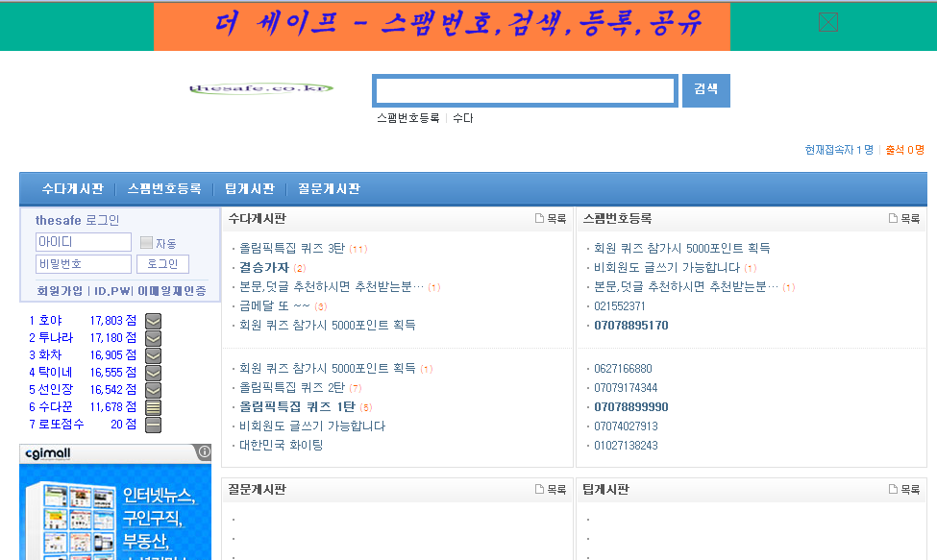Open the list icon in 질문게시판 panel header
This screenshot has height=560, width=937.
[539, 490]
